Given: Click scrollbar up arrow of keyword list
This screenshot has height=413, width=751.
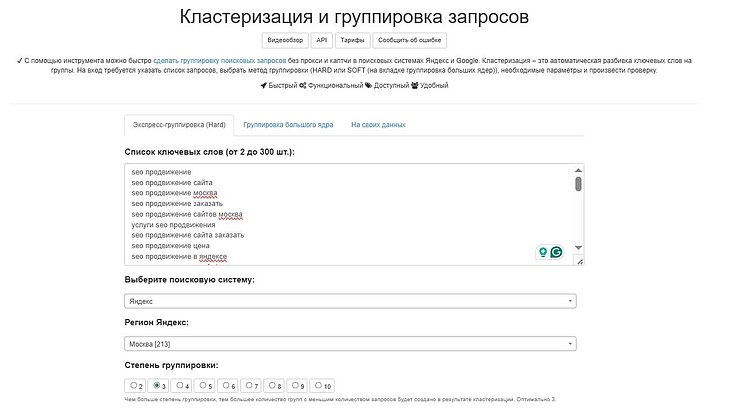Looking at the screenshot, I should coord(578,171).
